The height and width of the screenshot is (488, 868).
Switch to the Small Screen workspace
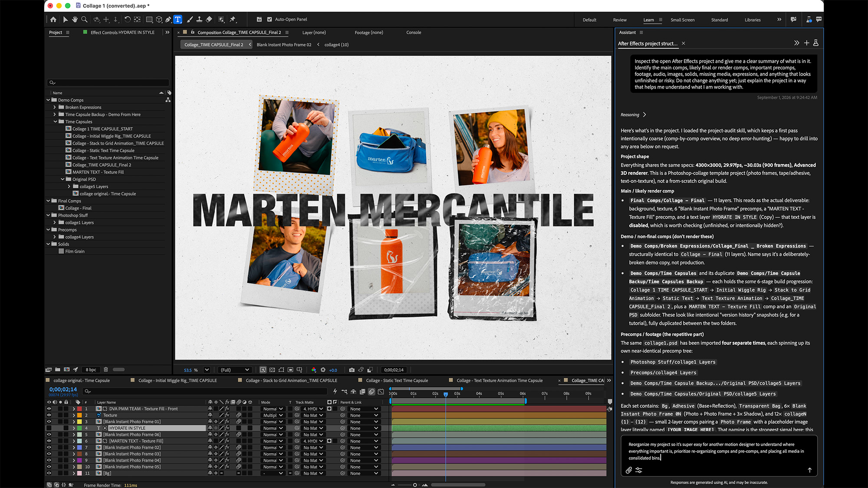pos(682,20)
